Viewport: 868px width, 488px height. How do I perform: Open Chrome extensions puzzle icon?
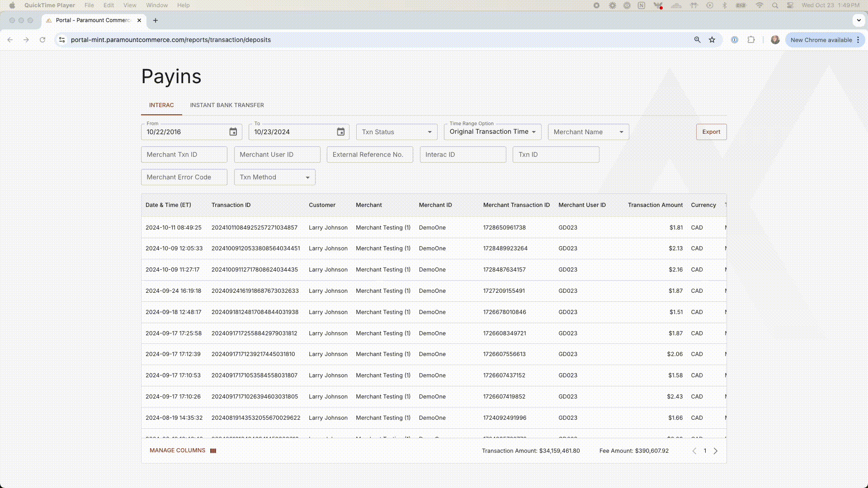(751, 40)
